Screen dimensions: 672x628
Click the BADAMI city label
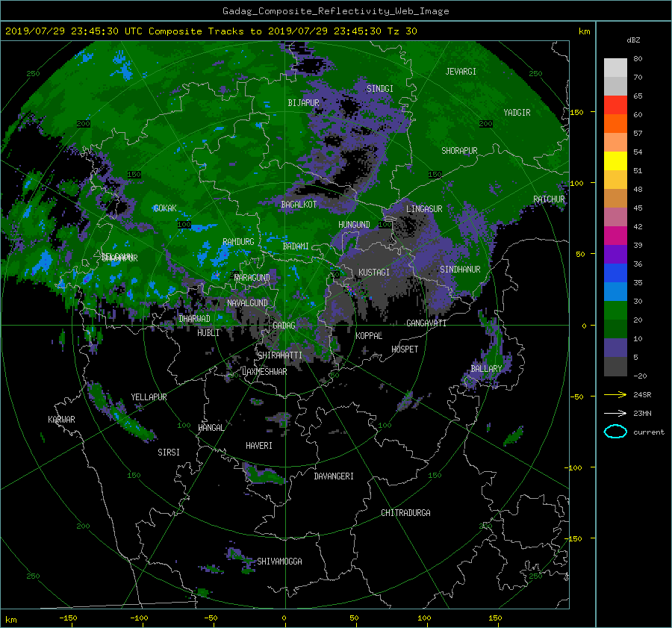[x=296, y=246]
